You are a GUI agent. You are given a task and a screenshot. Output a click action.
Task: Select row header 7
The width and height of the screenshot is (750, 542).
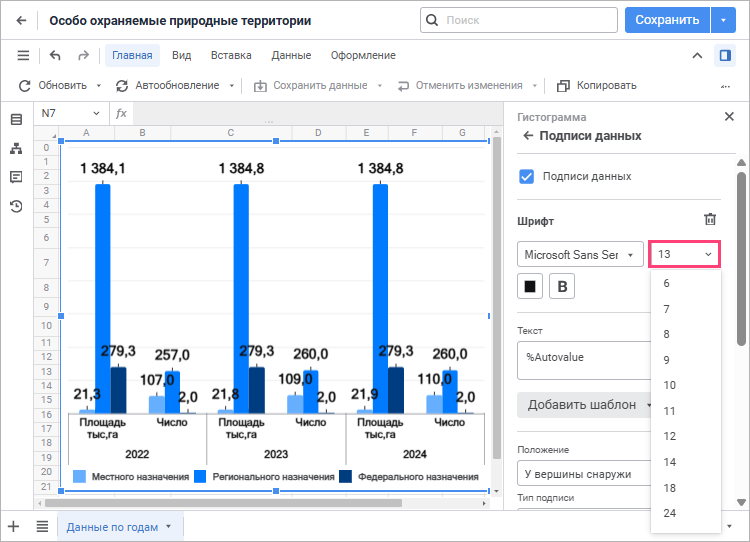[46, 262]
